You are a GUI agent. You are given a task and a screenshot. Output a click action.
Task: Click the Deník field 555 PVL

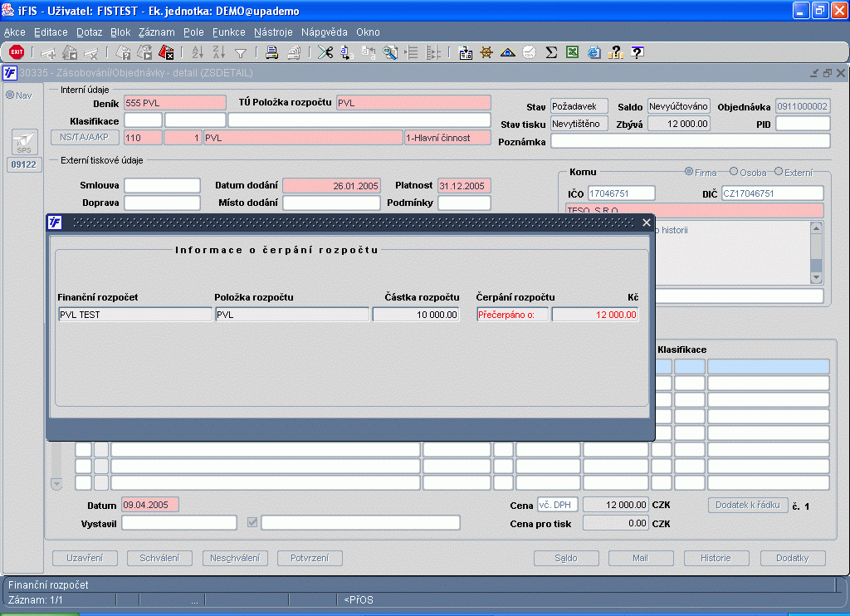pos(174,103)
